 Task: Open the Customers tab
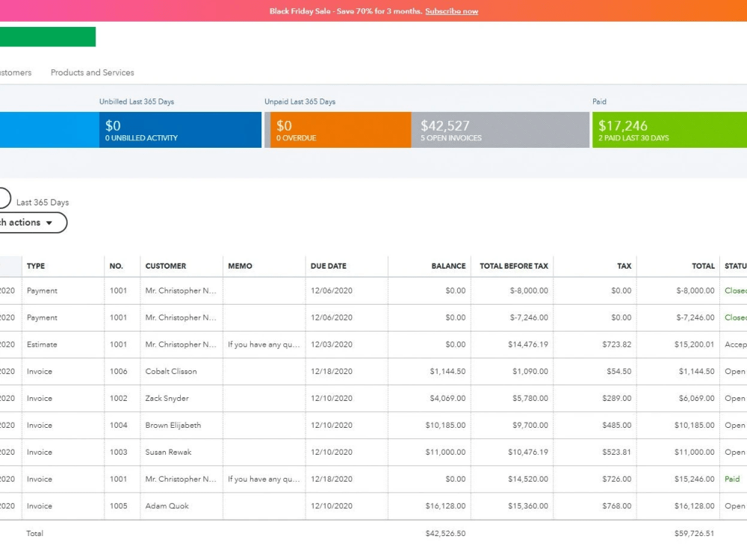pyautogui.click(x=16, y=72)
